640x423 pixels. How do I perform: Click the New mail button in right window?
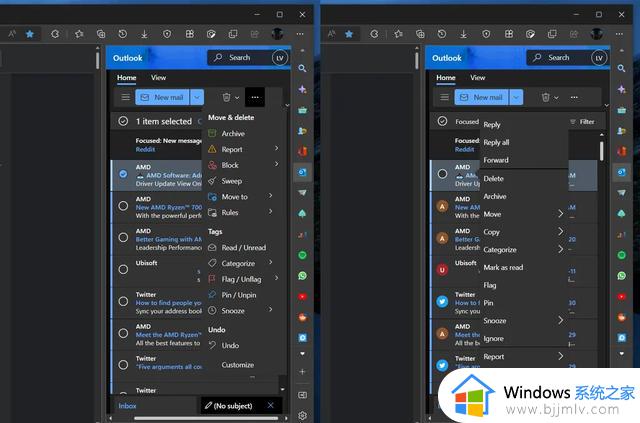482,97
